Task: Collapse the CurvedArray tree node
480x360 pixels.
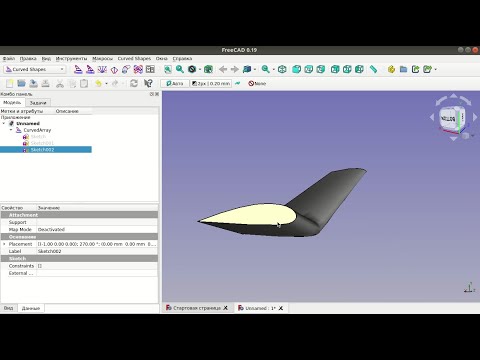Action: point(11,130)
